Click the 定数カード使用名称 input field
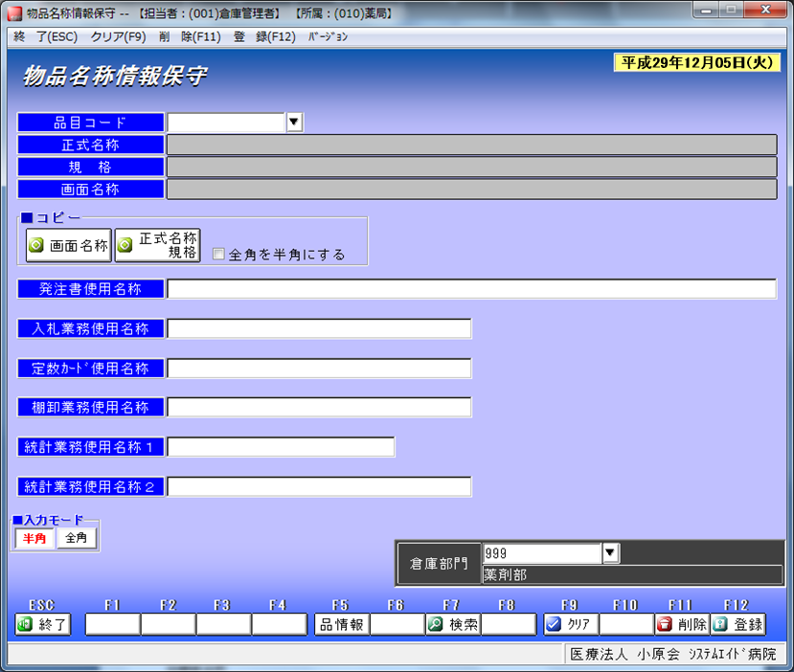This screenshot has height=672, width=794. coord(319,368)
